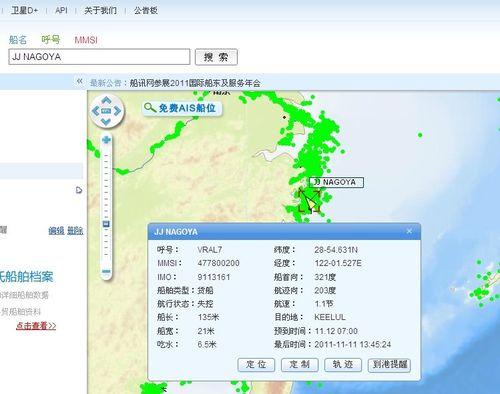This screenshot has height=394, width=500.
Task: Pan map up with navigation arrow
Action: tap(106, 100)
